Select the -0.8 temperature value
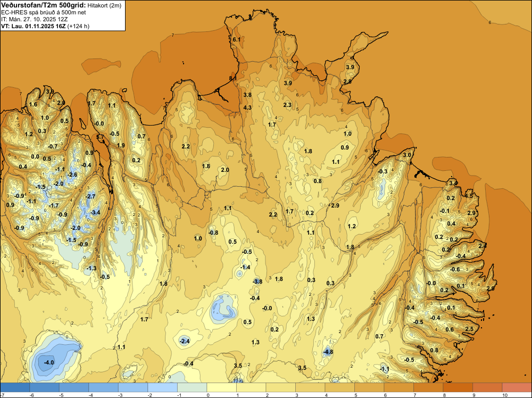 tap(213, 233)
